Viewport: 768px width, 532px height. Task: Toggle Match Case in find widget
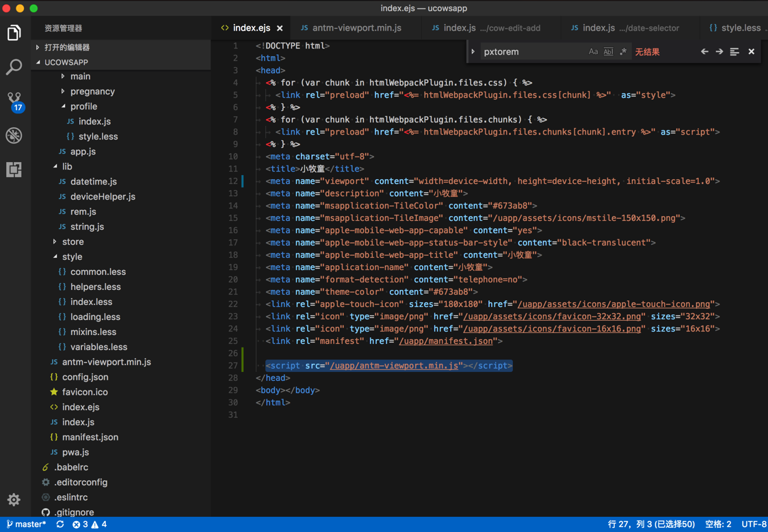[593, 52]
